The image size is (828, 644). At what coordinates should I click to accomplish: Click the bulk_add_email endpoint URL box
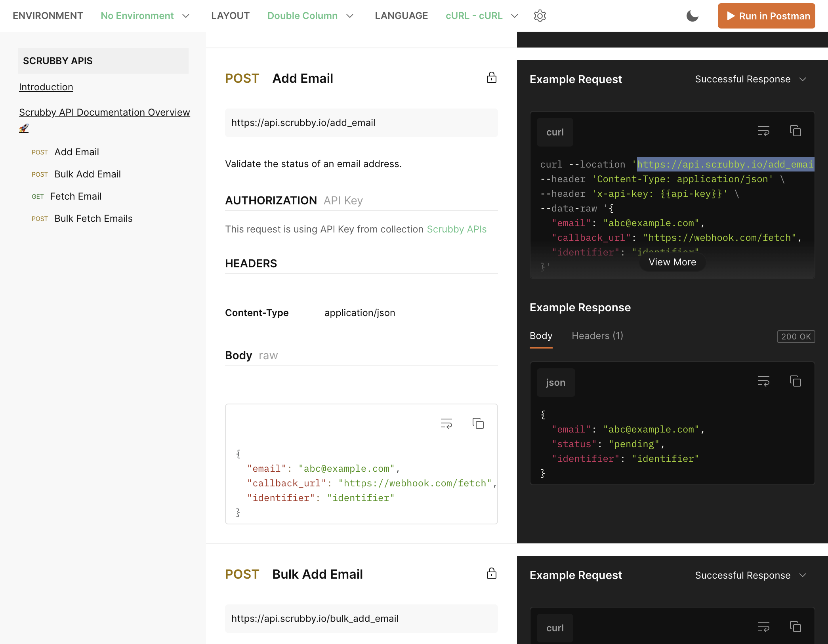[361, 619]
